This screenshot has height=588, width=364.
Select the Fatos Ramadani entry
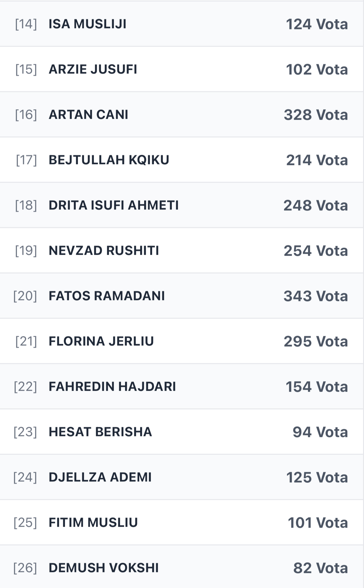[x=107, y=296]
